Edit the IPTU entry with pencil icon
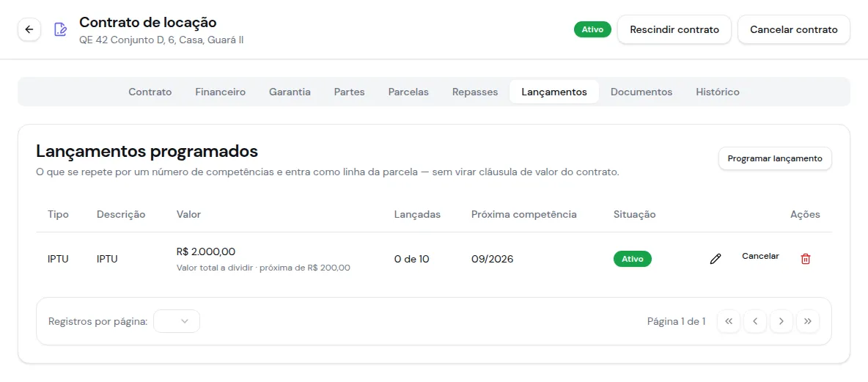 (716, 259)
